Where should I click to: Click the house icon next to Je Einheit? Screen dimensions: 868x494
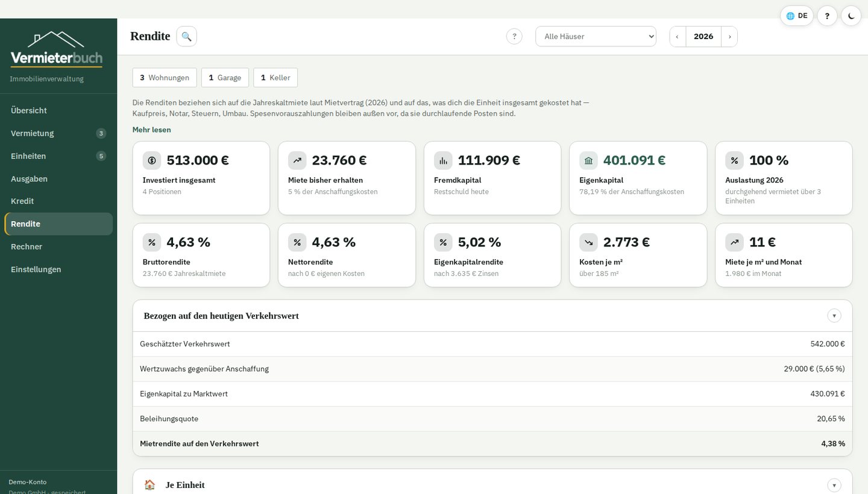[149, 485]
